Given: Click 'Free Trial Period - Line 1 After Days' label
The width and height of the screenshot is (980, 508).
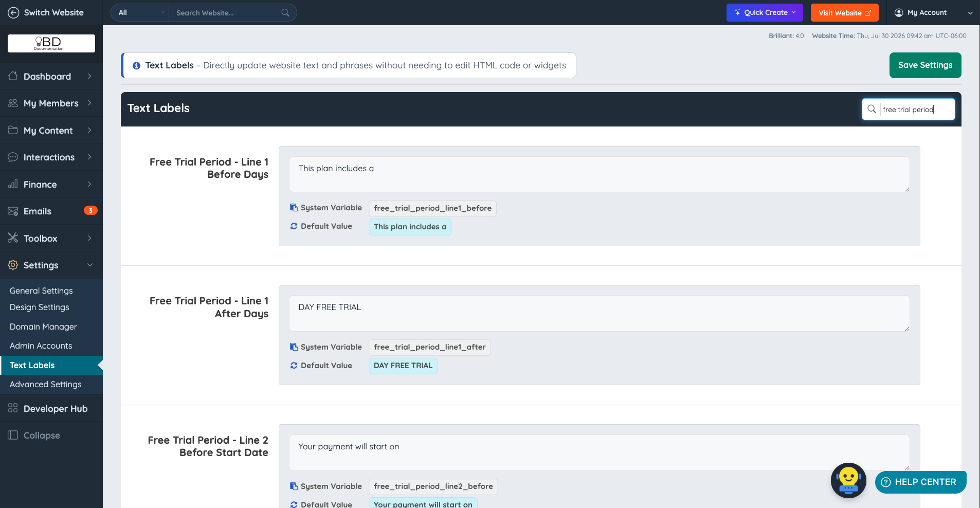Looking at the screenshot, I should 209,307.
